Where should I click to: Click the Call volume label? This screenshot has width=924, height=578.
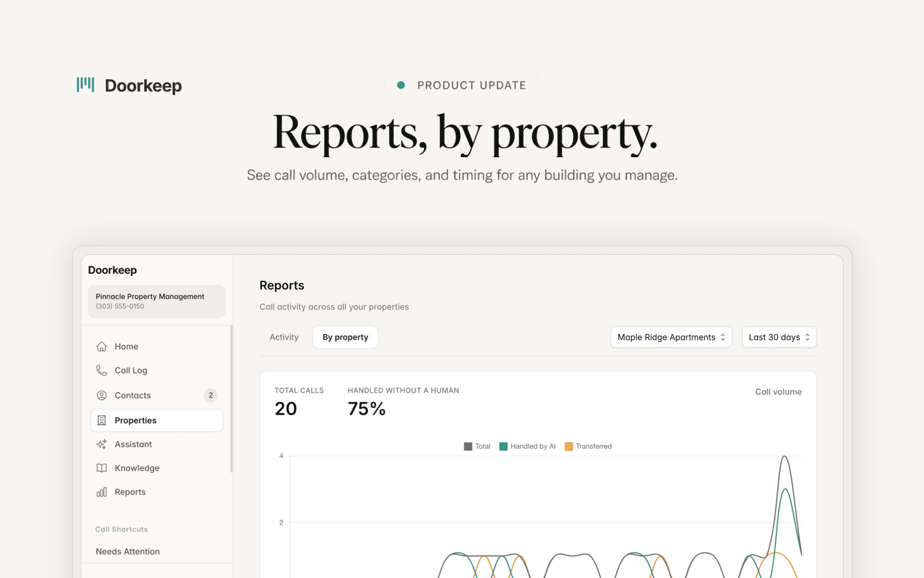778,392
